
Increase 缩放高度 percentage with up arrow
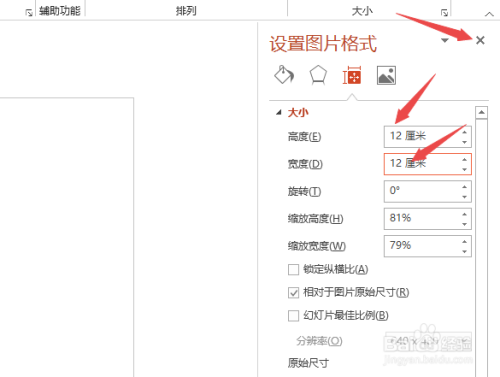coord(465,214)
